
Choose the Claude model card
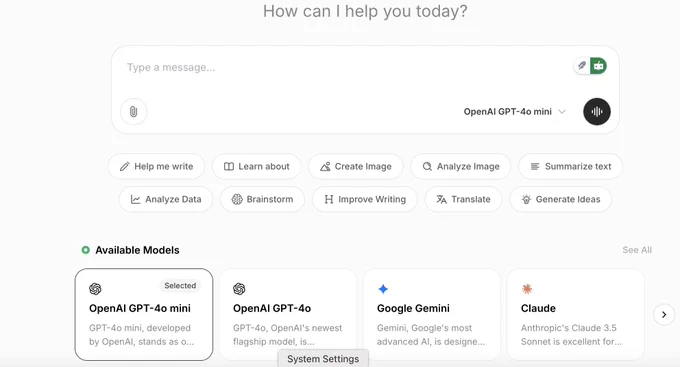coord(575,315)
